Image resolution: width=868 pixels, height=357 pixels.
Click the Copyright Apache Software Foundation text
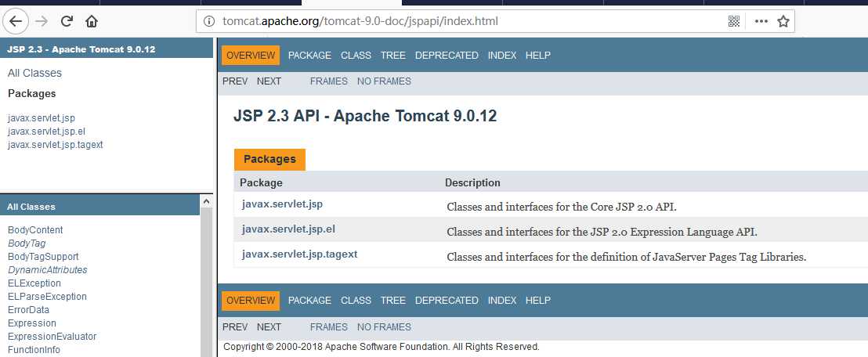382,347
